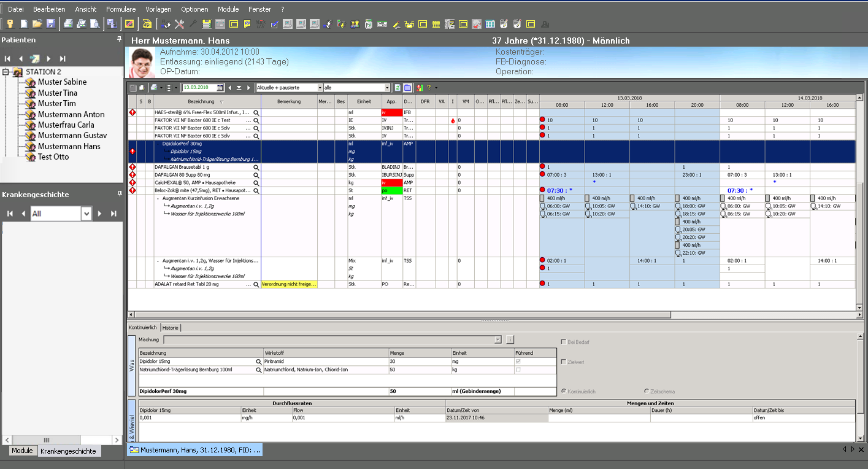This screenshot has height=469, width=868.
Task: Select the Krankengeschichte bottom tab
Action: pos(68,451)
